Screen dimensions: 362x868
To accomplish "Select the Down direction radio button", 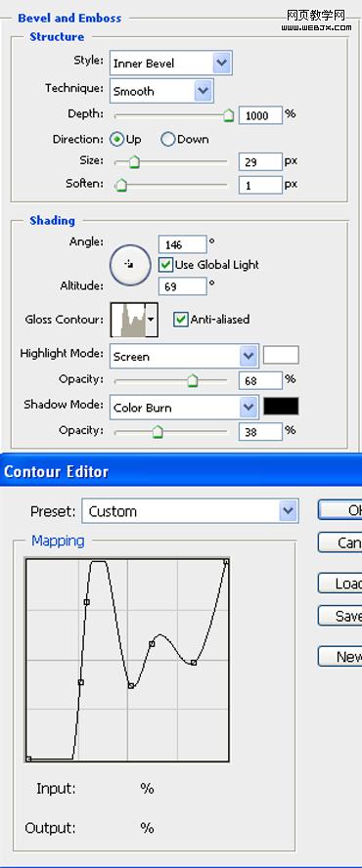I will (167, 140).
